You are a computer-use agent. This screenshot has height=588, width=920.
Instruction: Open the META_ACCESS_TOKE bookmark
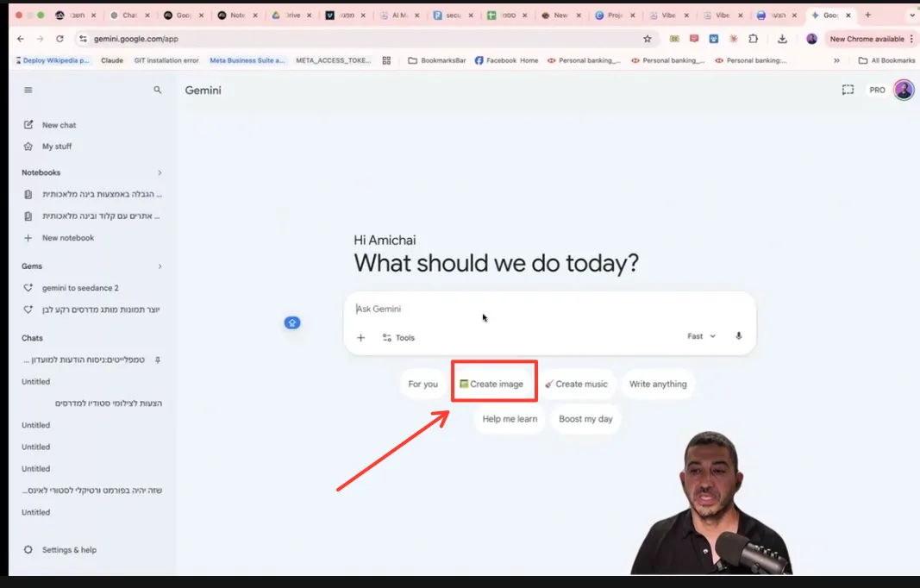[334, 60]
